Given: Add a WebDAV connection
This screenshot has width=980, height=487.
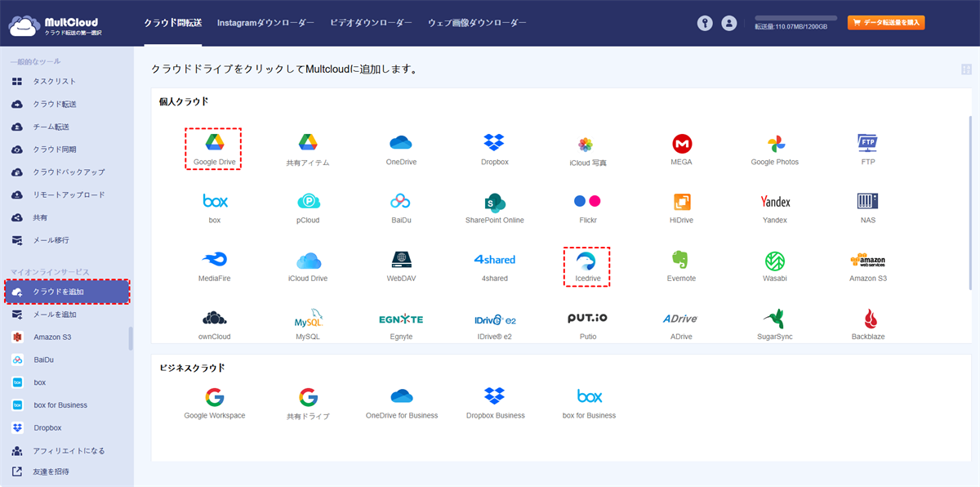Looking at the screenshot, I should click(401, 266).
